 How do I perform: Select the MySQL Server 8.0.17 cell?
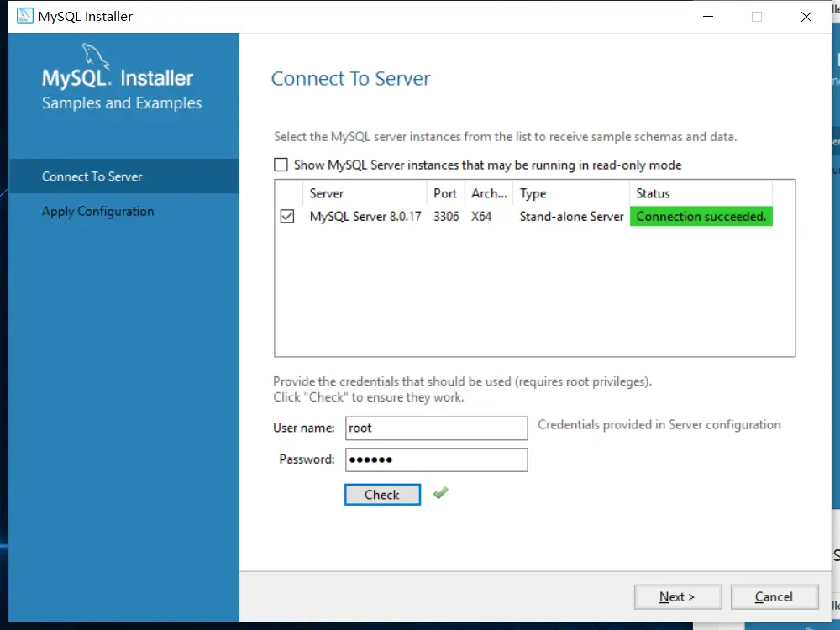365,217
